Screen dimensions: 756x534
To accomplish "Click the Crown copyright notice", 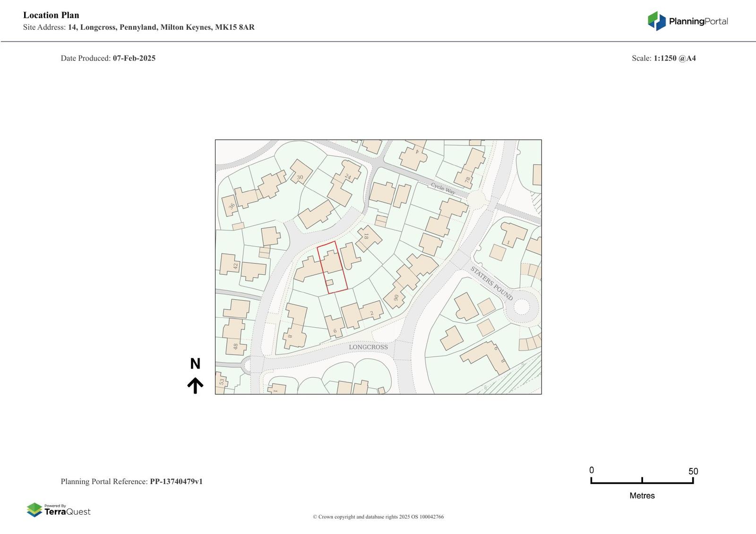I will coord(378,517).
